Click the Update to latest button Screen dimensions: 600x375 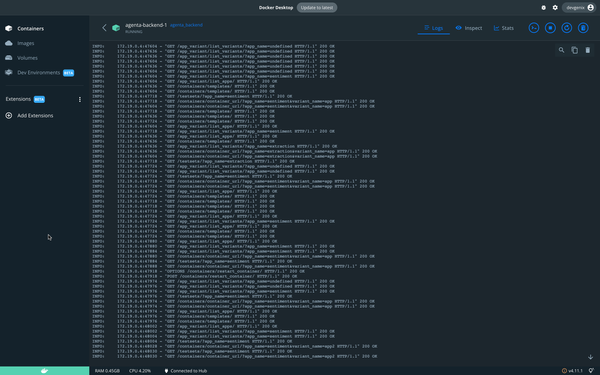pyautogui.click(x=317, y=8)
